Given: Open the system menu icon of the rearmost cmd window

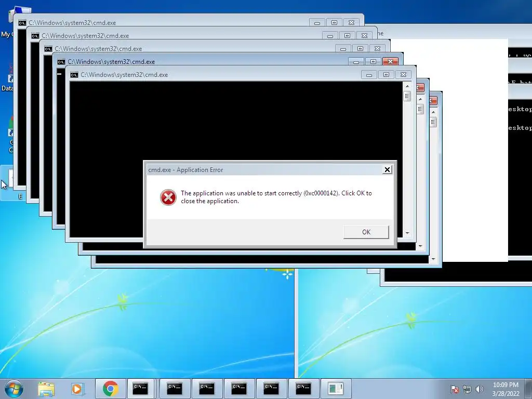Looking at the screenshot, I should [22, 23].
